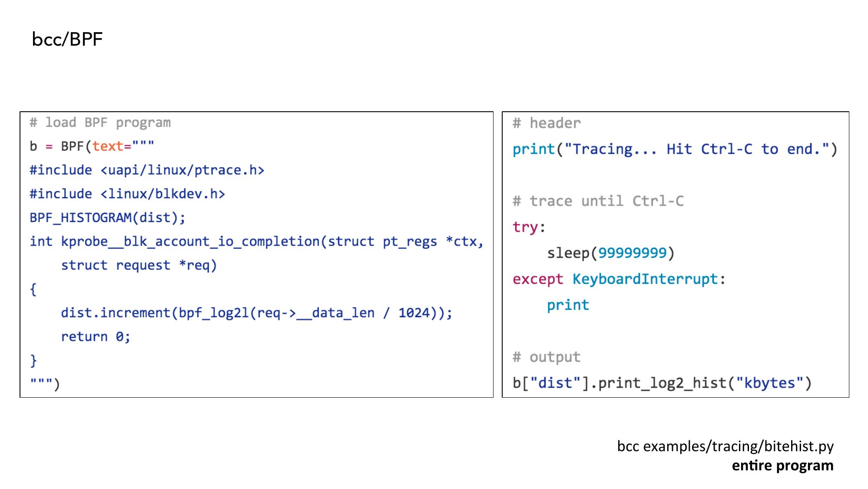This screenshot has width=868, height=489.
Task: Click 'except KeyboardInterrupt:' line
Action: (x=619, y=279)
